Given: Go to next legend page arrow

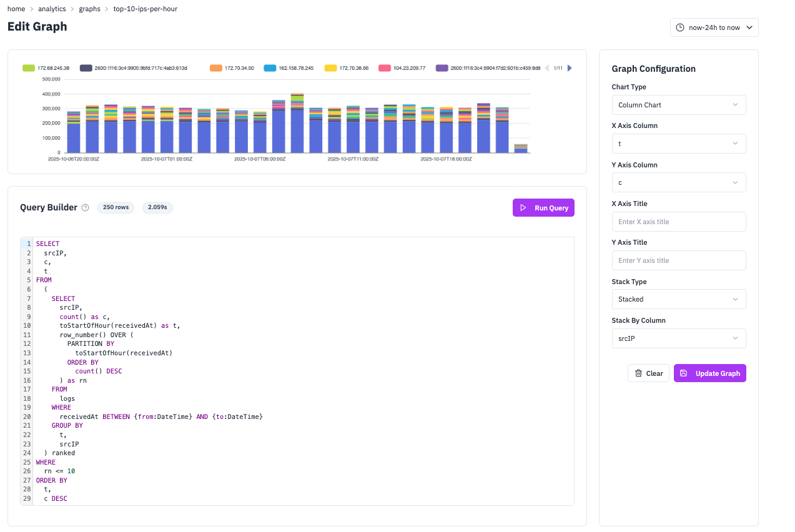Looking at the screenshot, I should pyautogui.click(x=569, y=68).
